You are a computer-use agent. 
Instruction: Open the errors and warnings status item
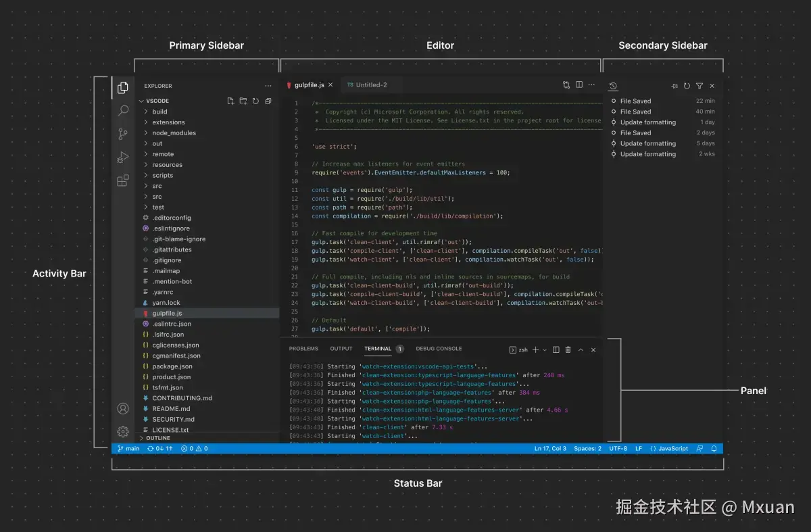pyautogui.click(x=195, y=448)
